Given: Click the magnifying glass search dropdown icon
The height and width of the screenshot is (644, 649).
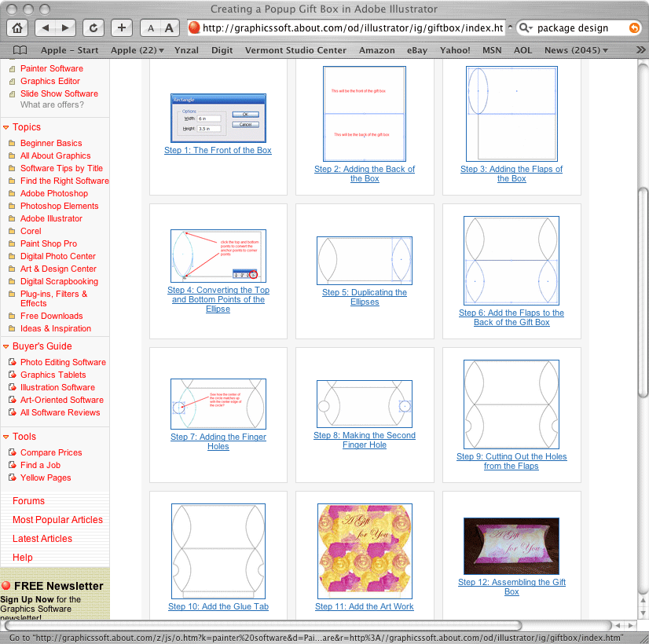Looking at the screenshot, I should 526,27.
